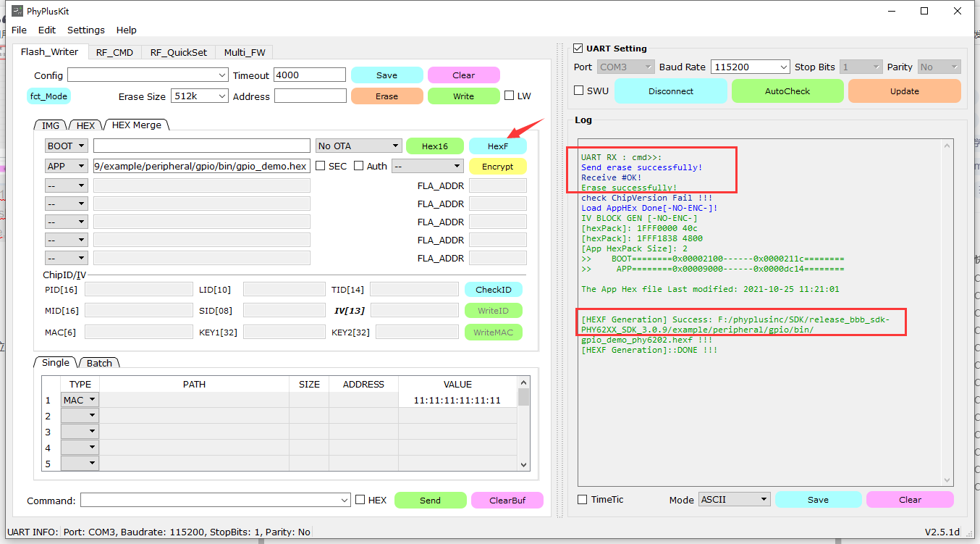
Task: Click the Address input field
Action: (x=311, y=96)
